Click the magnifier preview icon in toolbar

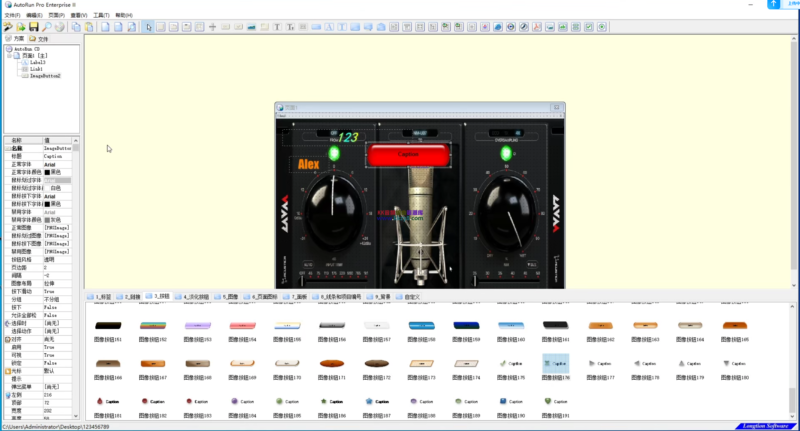point(48,27)
